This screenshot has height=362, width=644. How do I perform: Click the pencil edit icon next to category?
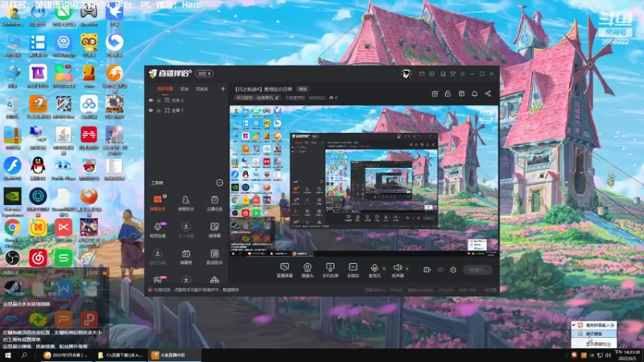(277, 97)
